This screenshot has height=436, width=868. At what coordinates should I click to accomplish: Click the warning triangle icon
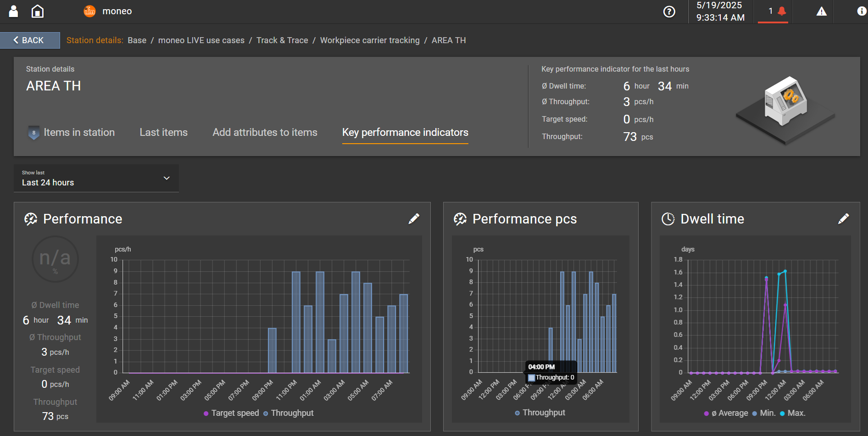[x=821, y=11]
